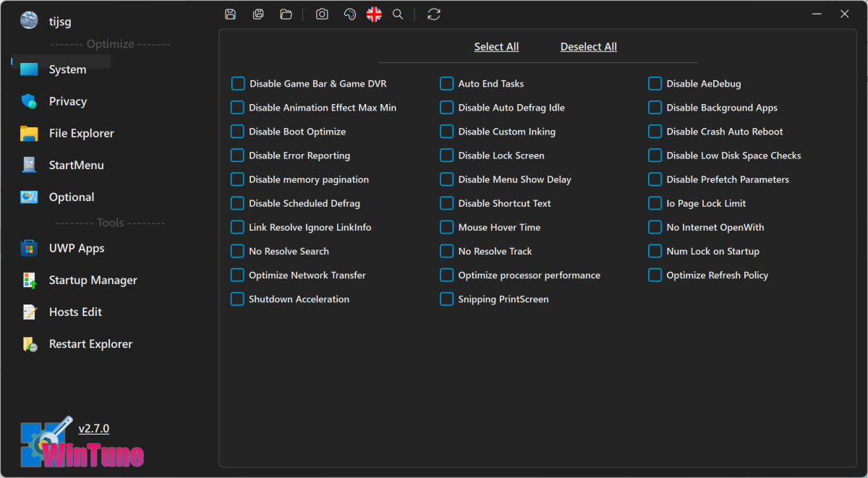Check Optimize processor performance box

[x=447, y=276]
